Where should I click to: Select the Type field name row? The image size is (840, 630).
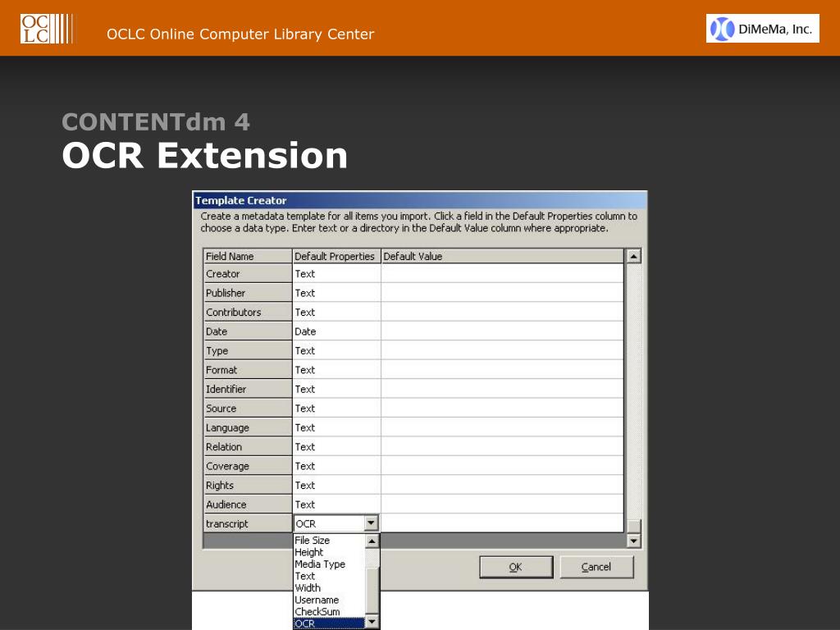point(248,351)
